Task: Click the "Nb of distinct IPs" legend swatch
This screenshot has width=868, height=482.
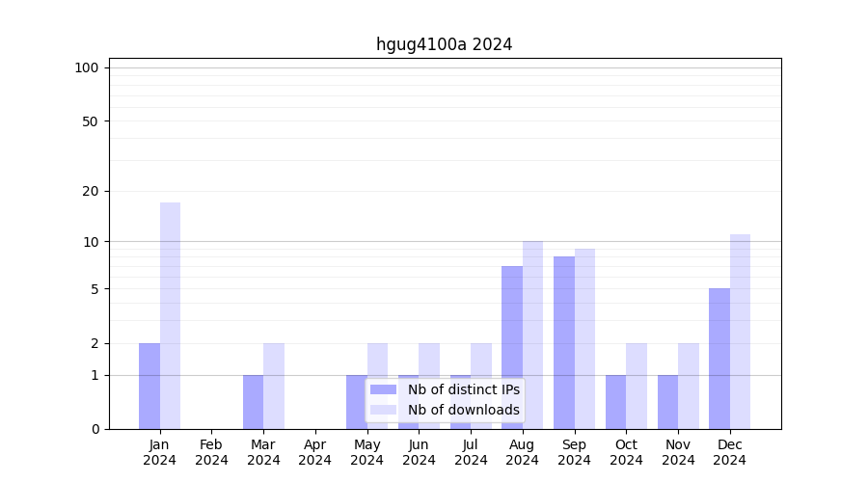Action: (383, 389)
